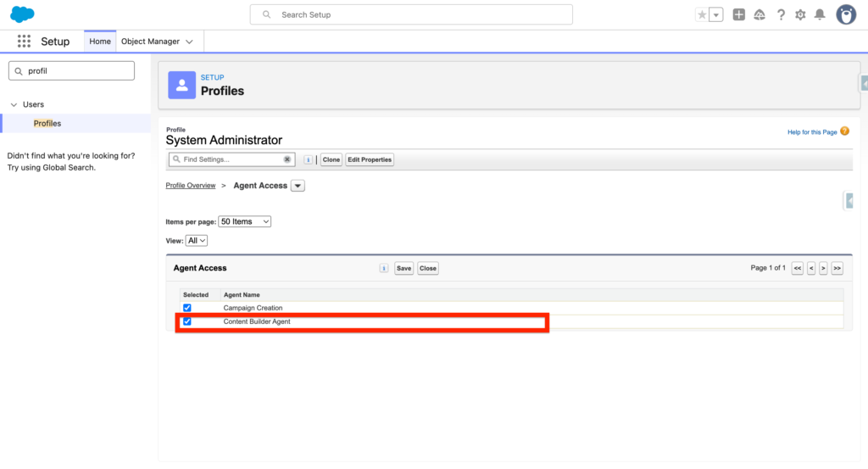868x469 pixels.
Task: Open the App Launcher grid icon
Action: (x=24, y=42)
